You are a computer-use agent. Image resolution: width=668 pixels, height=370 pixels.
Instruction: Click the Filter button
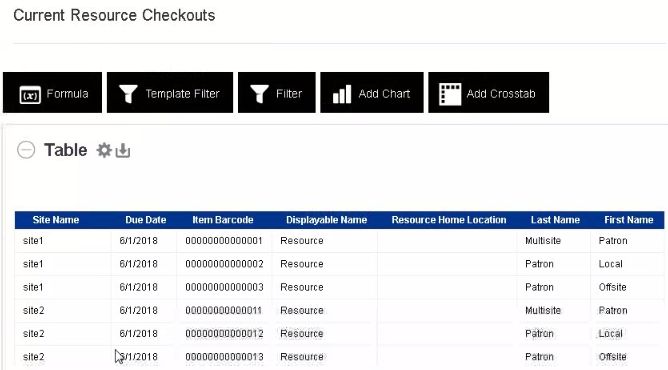pyautogui.click(x=276, y=93)
